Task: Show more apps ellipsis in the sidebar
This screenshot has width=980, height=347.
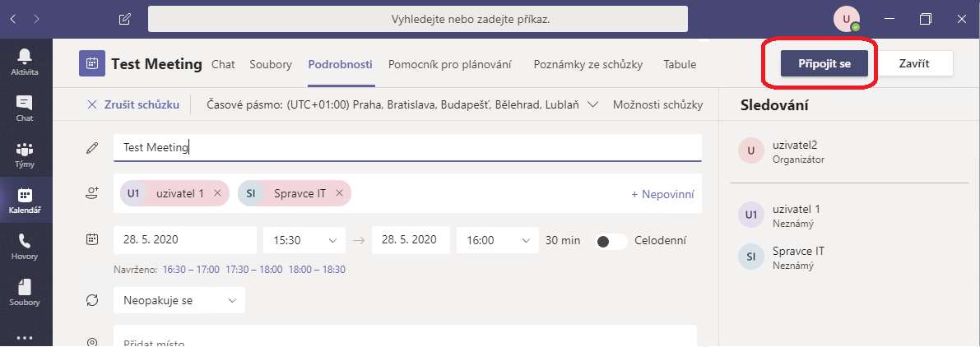Action: [x=25, y=336]
